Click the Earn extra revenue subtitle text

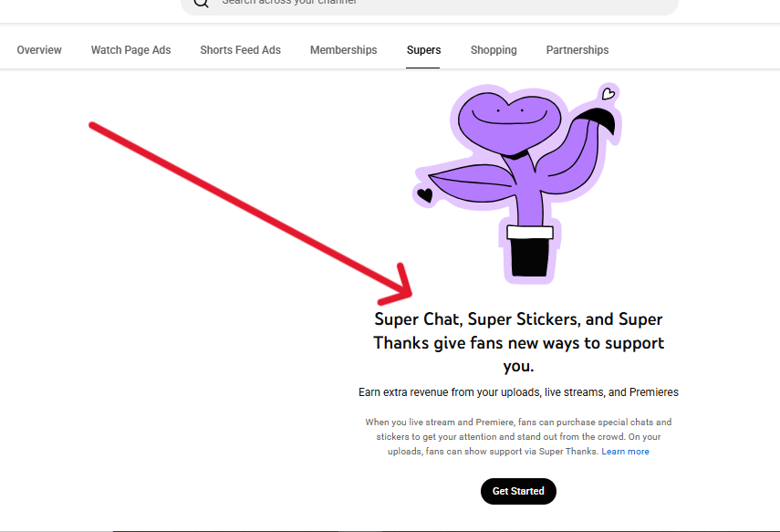click(518, 392)
